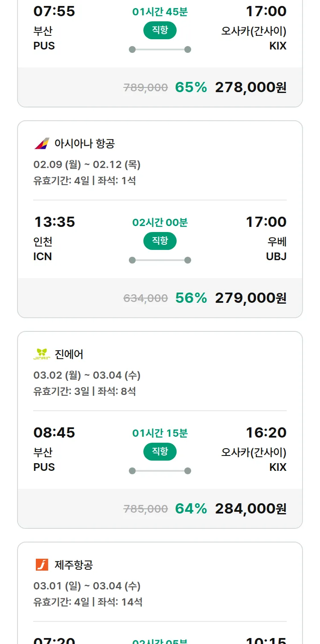
Task: Click the 02.09 ~ 02.12 date range
Action: pyautogui.click(x=87, y=165)
